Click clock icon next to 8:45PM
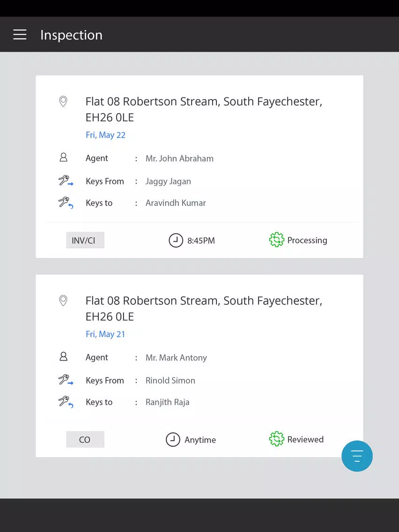This screenshot has height=532, width=399. (176, 240)
